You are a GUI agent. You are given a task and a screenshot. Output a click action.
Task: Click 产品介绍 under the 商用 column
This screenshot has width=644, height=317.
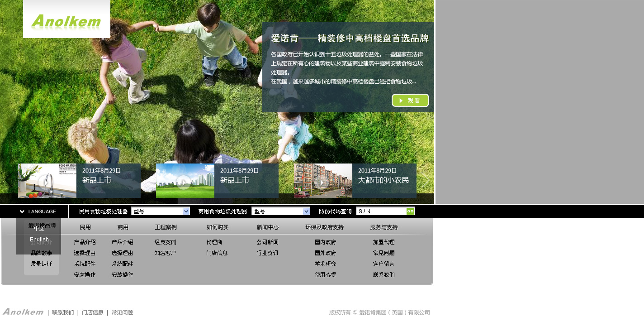pos(123,242)
